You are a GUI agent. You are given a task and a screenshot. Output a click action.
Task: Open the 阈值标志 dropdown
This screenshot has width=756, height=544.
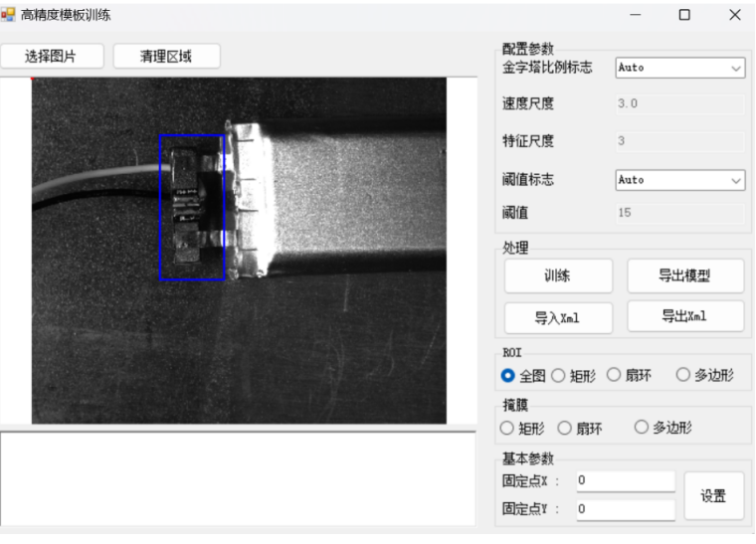tap(679, 180)
